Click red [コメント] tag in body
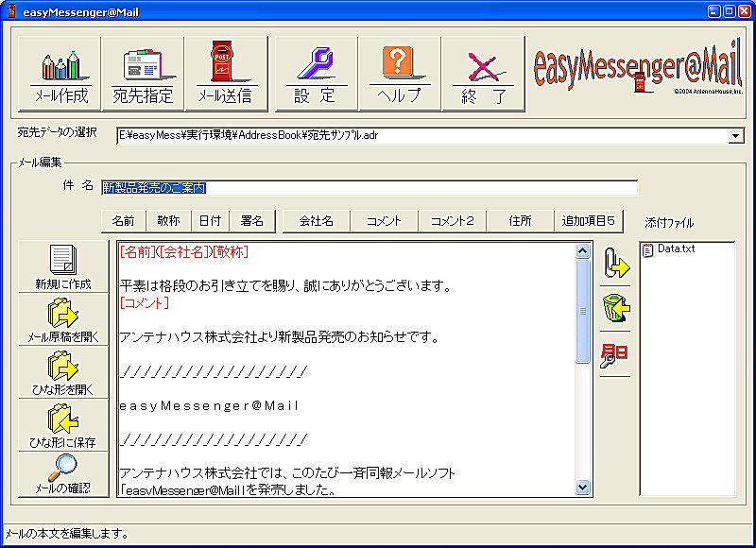 145,303
